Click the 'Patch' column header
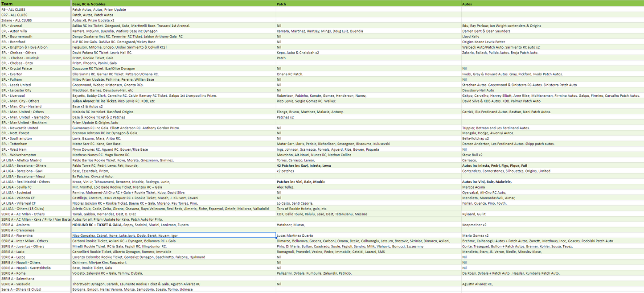This screenshot has height=293, width=644. [x=368, y=4]
